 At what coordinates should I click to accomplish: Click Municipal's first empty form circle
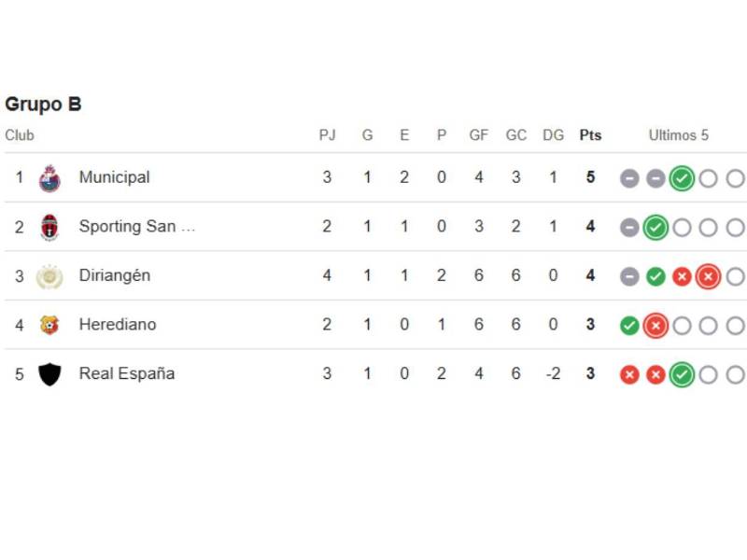coord(710,177)
